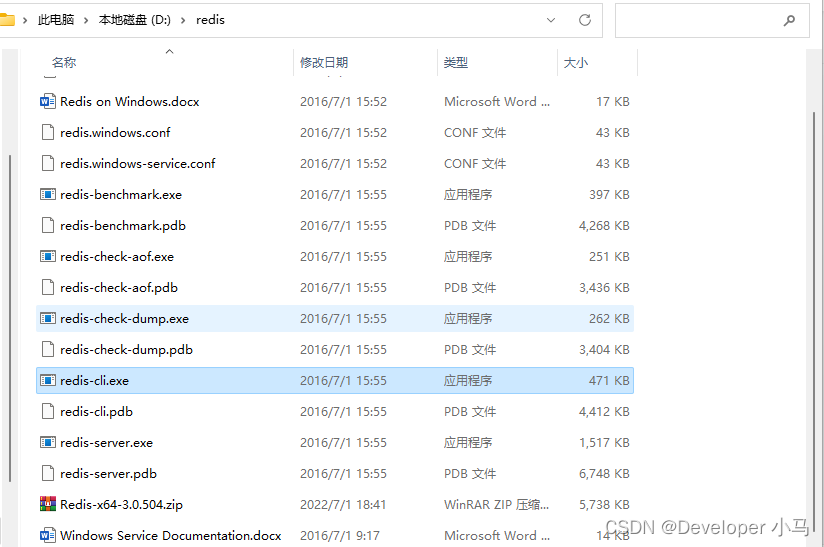Click the file icon of redis.windows.conf
The image size is (824, 547).
click(x=48, y=132)
